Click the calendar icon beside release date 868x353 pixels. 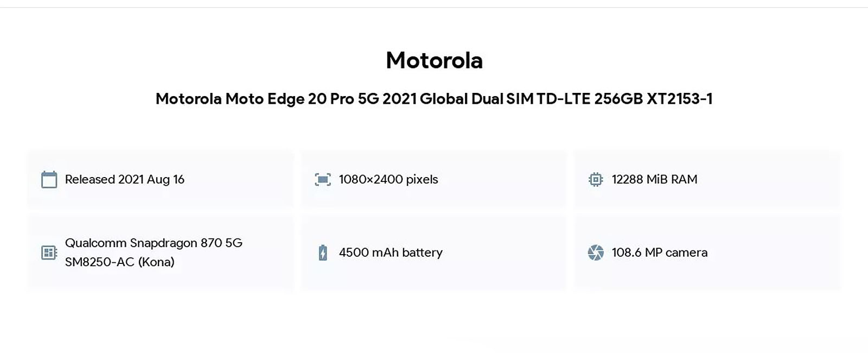tap(49, 179)
